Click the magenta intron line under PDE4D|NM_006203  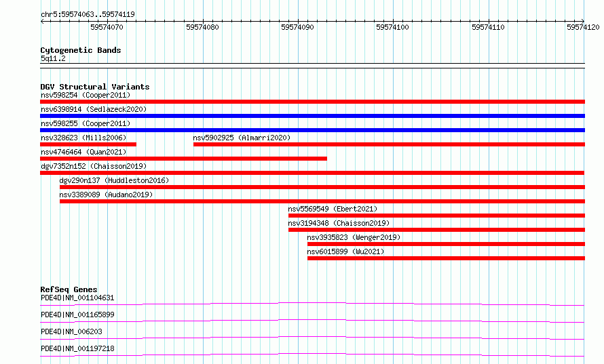click(312, 338)
